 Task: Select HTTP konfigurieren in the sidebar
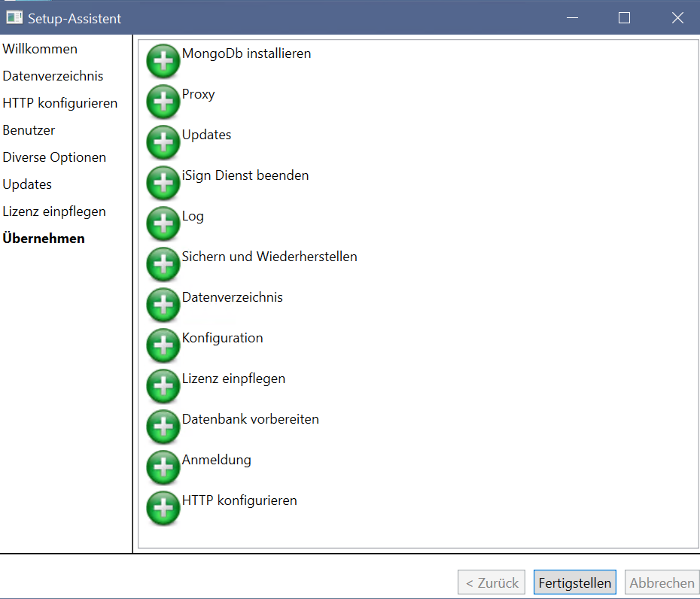[x=59, y=103]
